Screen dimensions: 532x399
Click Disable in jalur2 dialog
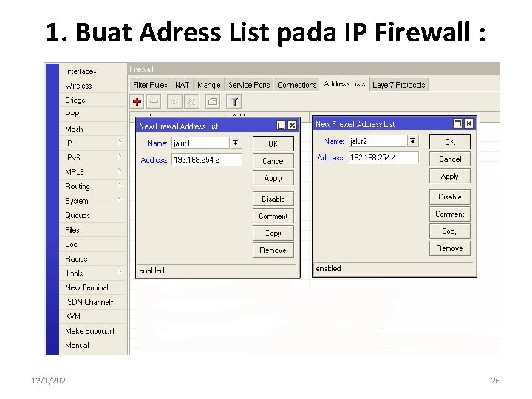450,197
